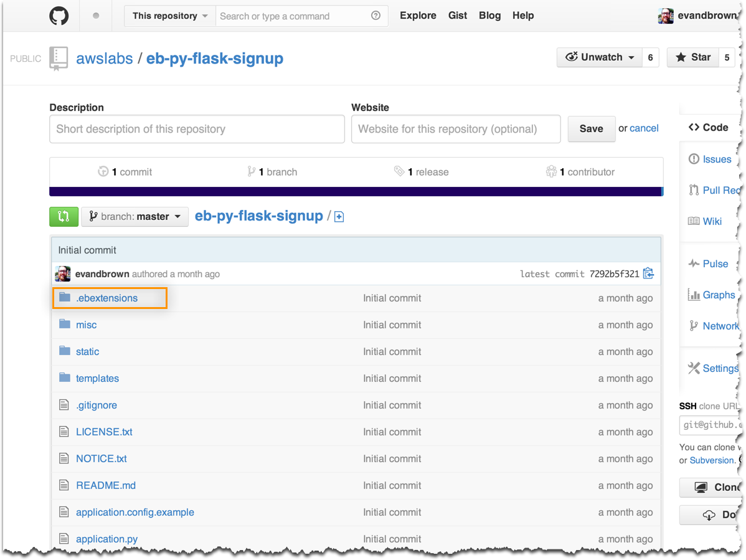The width and height of the screenshot is (746, 560).
Task: Focus the Short description input field
Action: 197,129
